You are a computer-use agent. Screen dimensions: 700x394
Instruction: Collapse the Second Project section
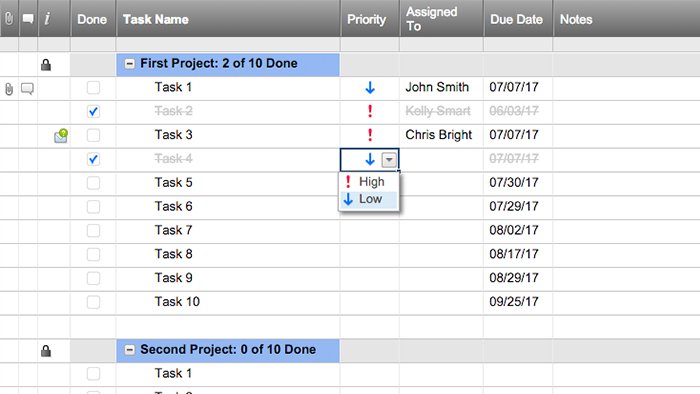129,350
